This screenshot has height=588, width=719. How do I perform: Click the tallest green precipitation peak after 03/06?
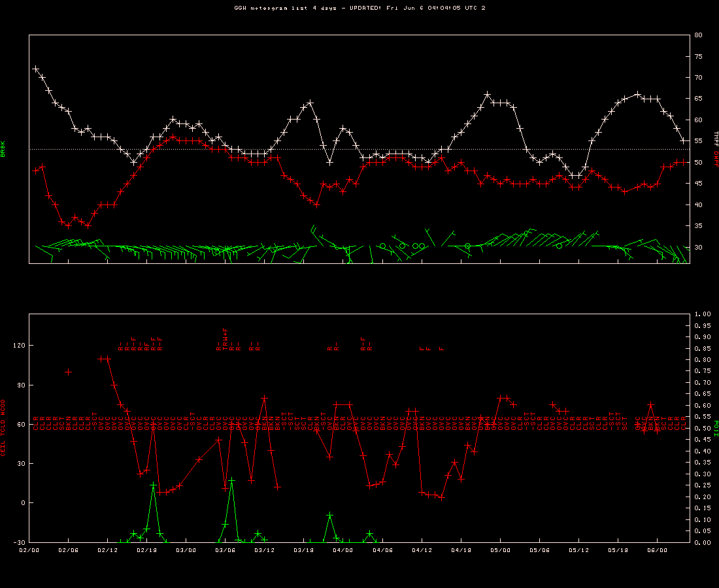[231, 480]
